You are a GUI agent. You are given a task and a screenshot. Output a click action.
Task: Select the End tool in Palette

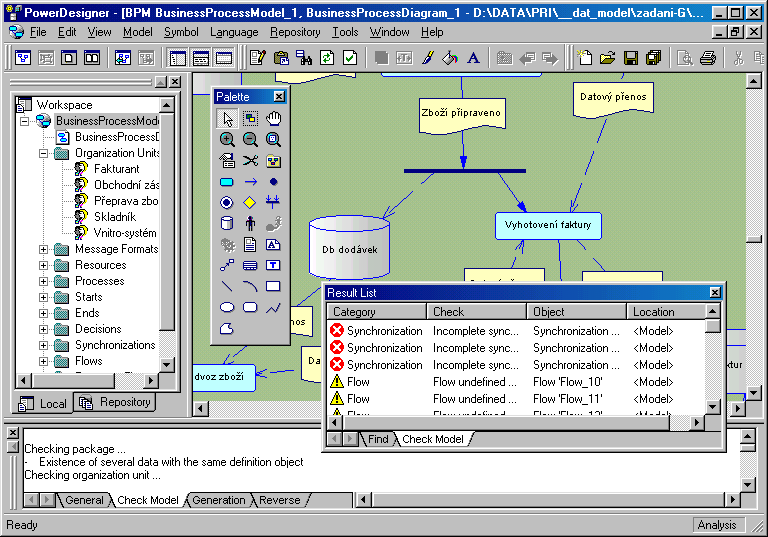pyautogui.click(x=227, y=202)
